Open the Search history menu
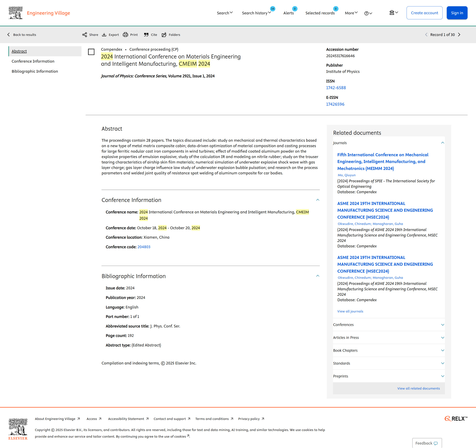 tap(256, 13)
